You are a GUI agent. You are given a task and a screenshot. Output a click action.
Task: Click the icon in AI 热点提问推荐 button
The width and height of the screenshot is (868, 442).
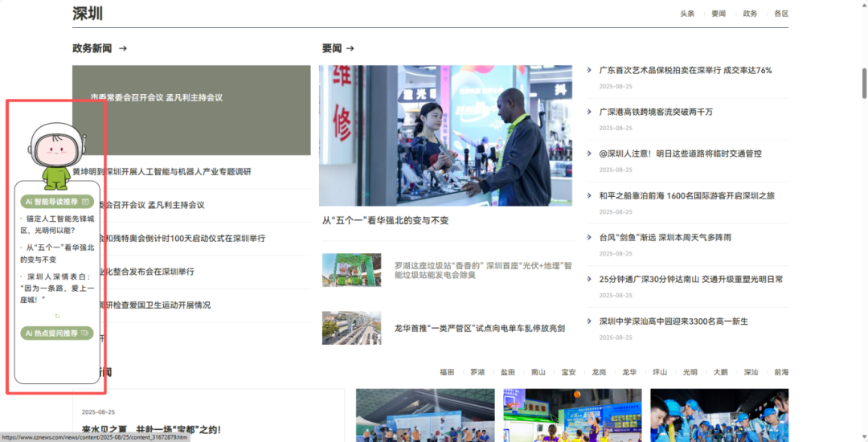(x=86, y=334)
